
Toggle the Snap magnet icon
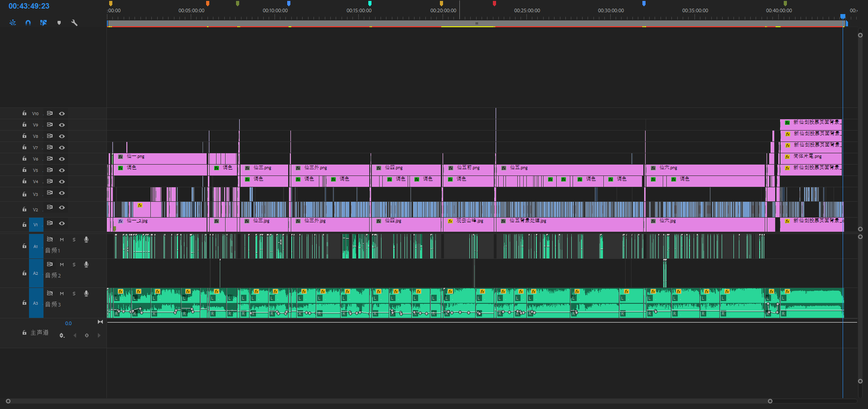pyautogui.click(x=28, y=23)
